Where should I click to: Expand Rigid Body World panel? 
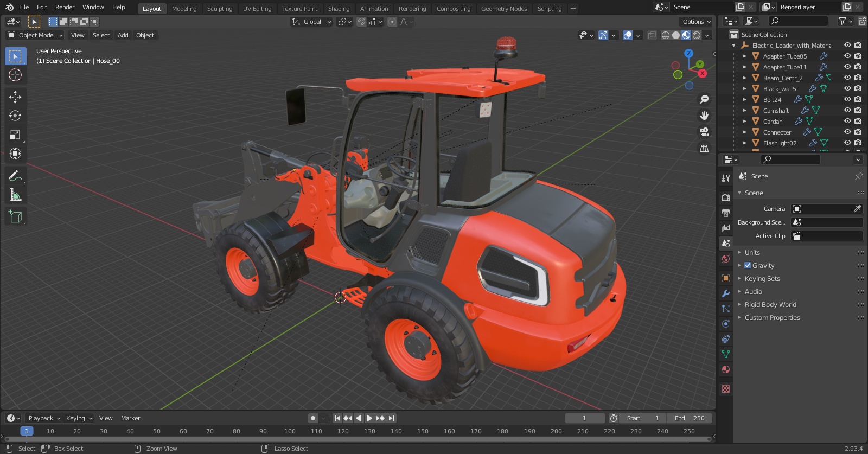770,305
